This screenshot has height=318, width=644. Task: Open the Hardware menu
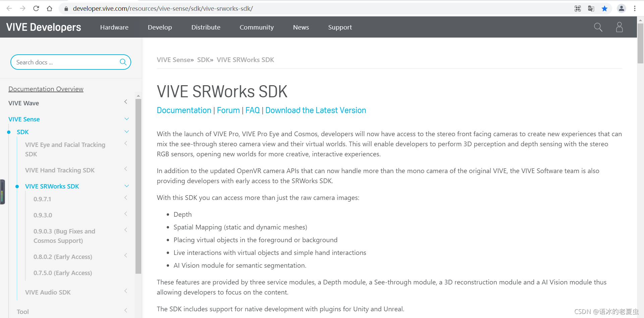coord(114,27)
